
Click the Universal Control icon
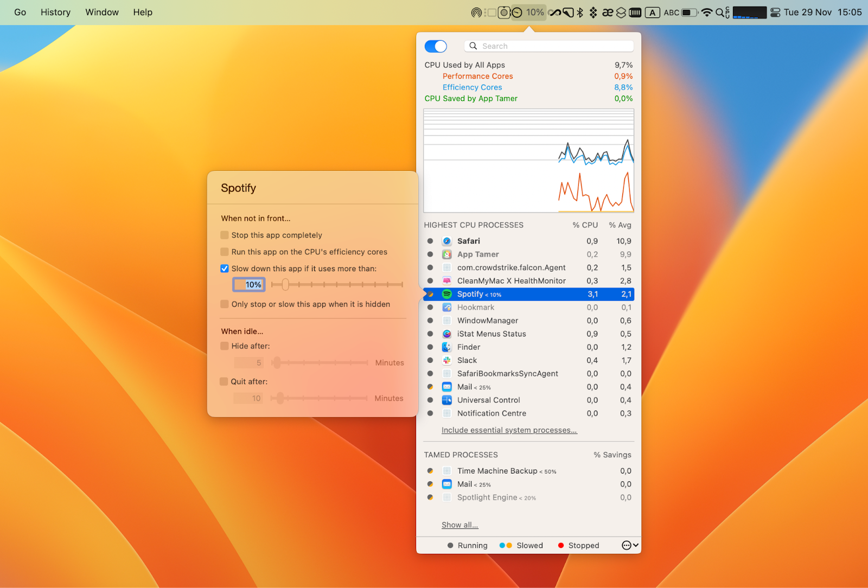click(447, 400)
